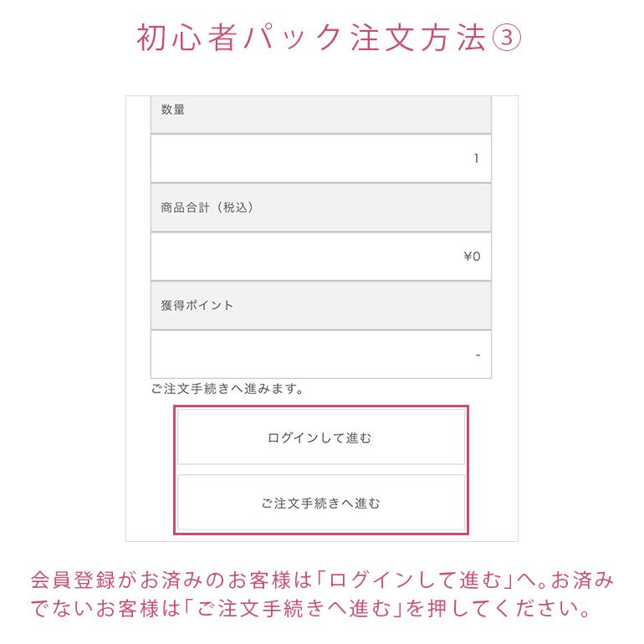Click the ご注文手続きへ進みます。 notice text
Screen dimensions: 644x644
coord(228,389)
